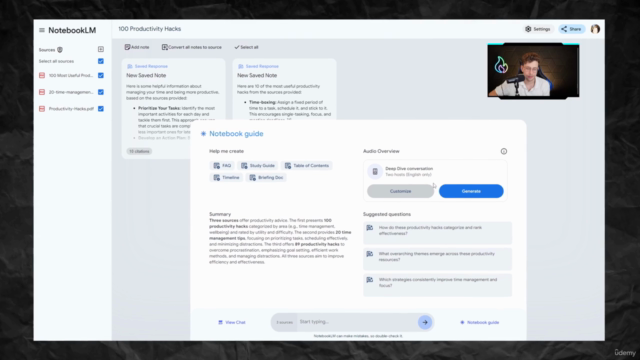Click the Deep Dive conversation audio icon
The height and width of the screenshot is (360, 640).
(x=375, y=171)
